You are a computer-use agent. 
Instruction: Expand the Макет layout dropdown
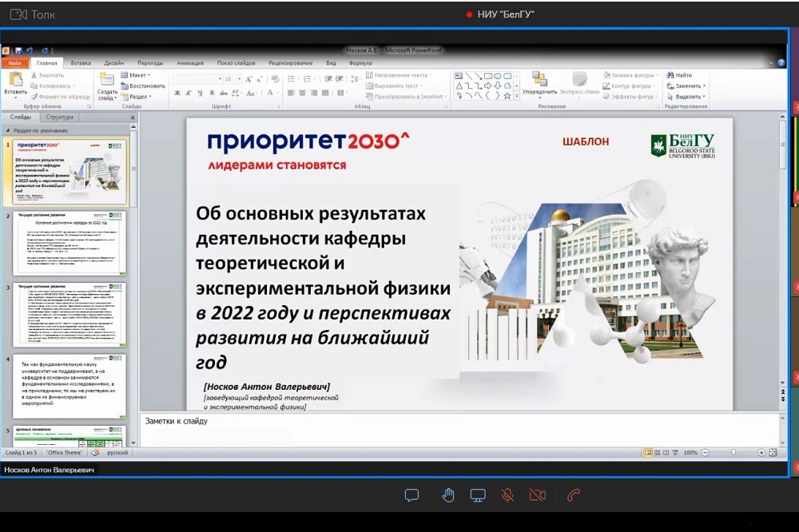point(136,75)
